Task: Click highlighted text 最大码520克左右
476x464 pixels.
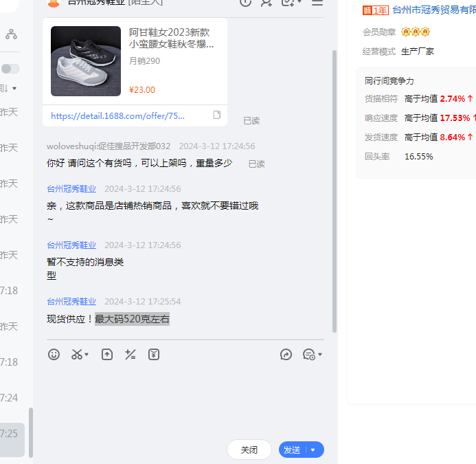Action: point(132,319)
